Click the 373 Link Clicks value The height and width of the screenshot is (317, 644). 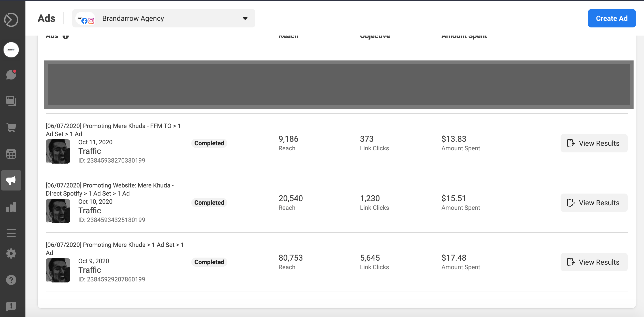coord(367,139)
